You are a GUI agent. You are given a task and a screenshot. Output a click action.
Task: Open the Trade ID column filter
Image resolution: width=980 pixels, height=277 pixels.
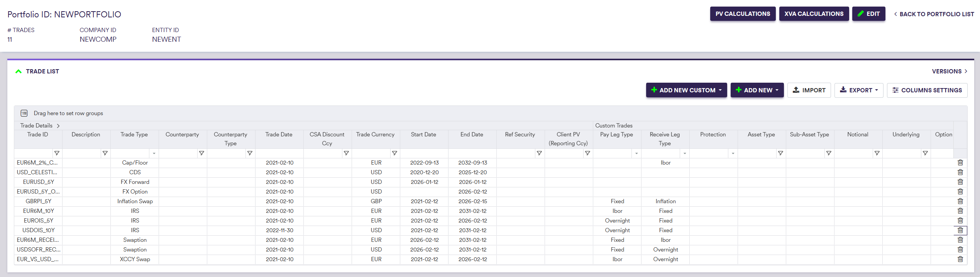click(57, 153)
